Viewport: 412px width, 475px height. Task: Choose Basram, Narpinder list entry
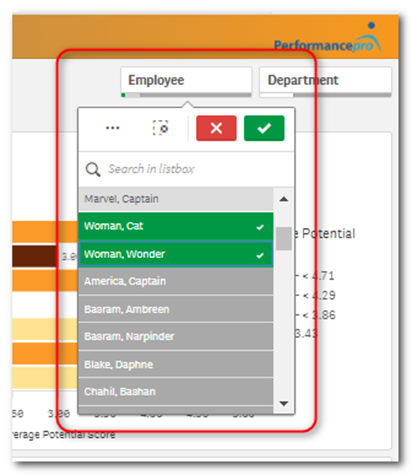point(176,337)
